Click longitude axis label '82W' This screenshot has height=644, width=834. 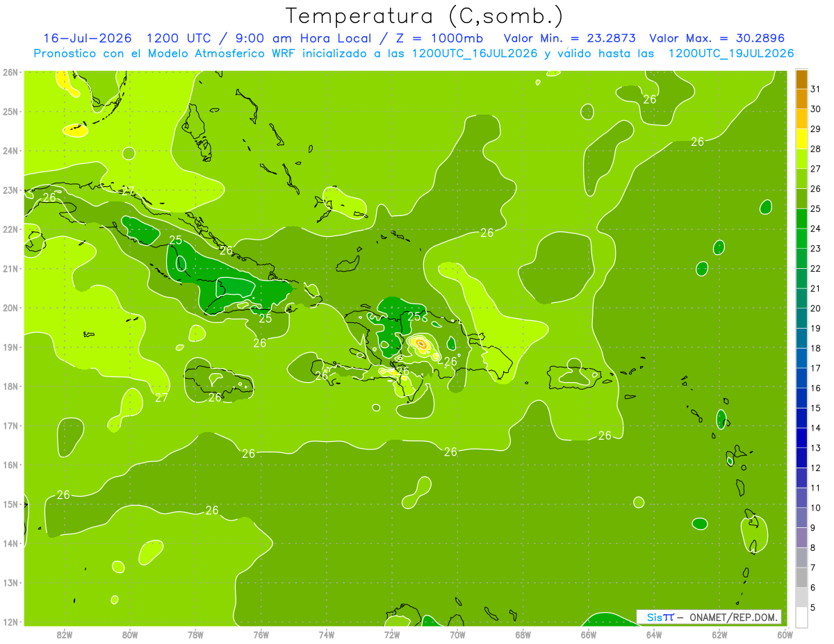click(x=65, y=635)
